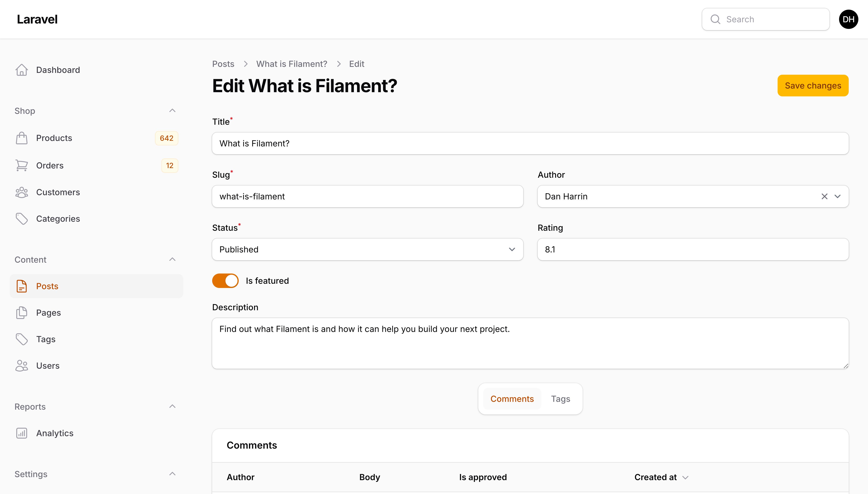
Task: Click the Edit What is Filament? heading
Action: click(304, 86)
